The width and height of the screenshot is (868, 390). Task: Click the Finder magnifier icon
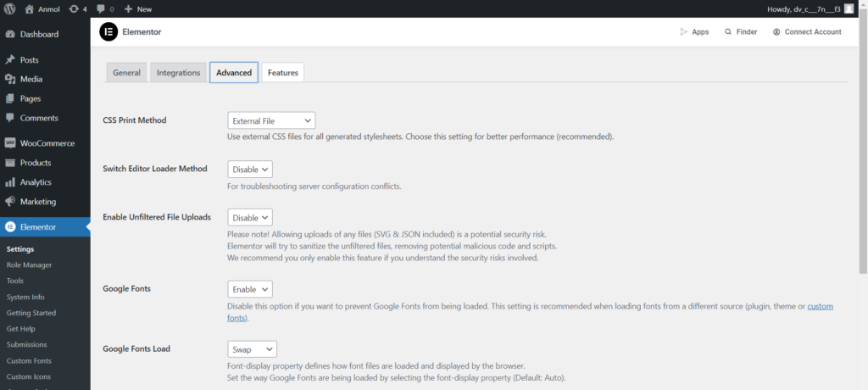728,31
